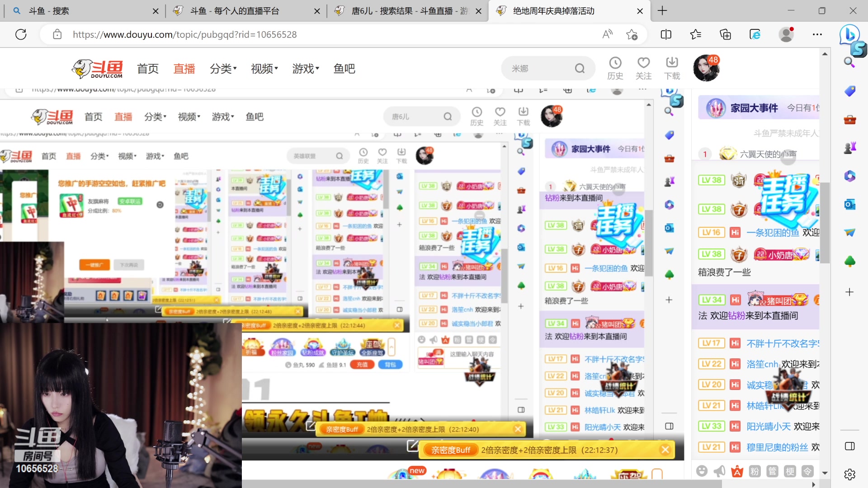This screenshot has height=488, width=868.
Task: Open 历史 watch history in main header
Action: coord(615,69)
